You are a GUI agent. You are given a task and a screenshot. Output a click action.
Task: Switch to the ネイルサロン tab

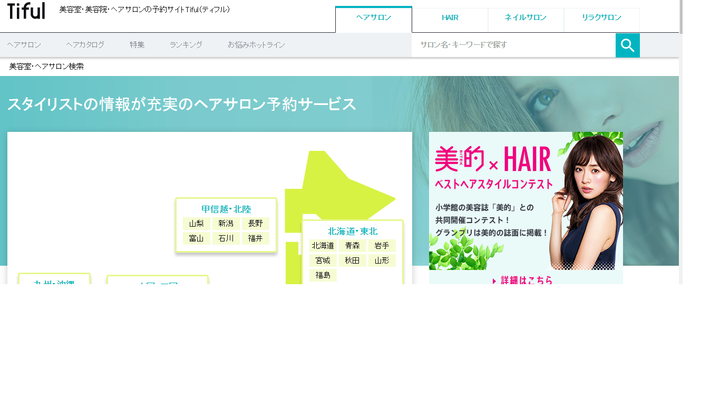tap(525, 18)
